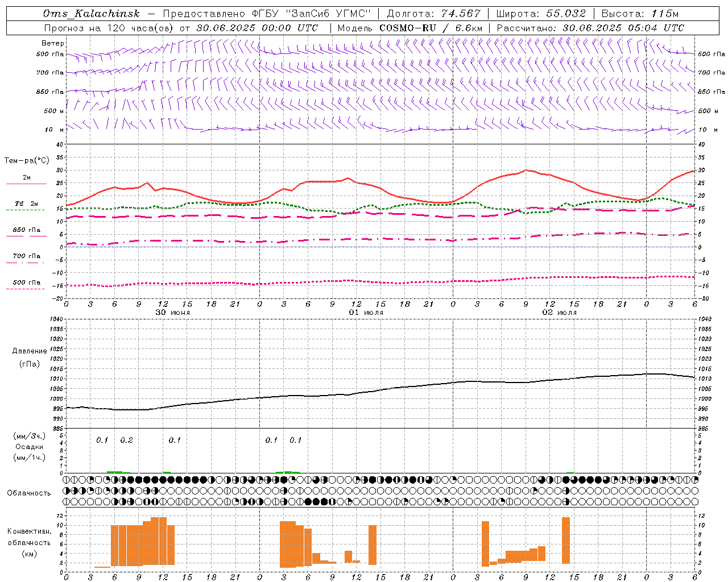Viewport: 728px width, 582px height.
Task: Click the "850 гПа" temperature legend entry
Action: tap(27, 230)
